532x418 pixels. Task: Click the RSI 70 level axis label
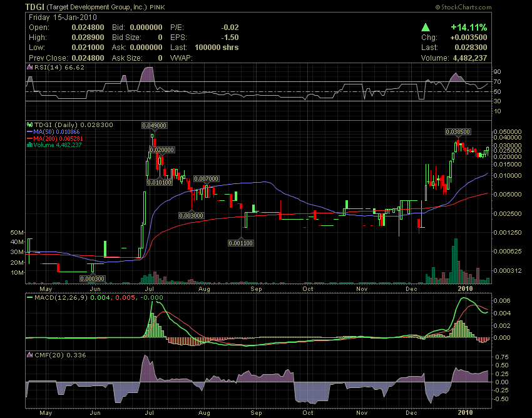[x=498, y=82]
